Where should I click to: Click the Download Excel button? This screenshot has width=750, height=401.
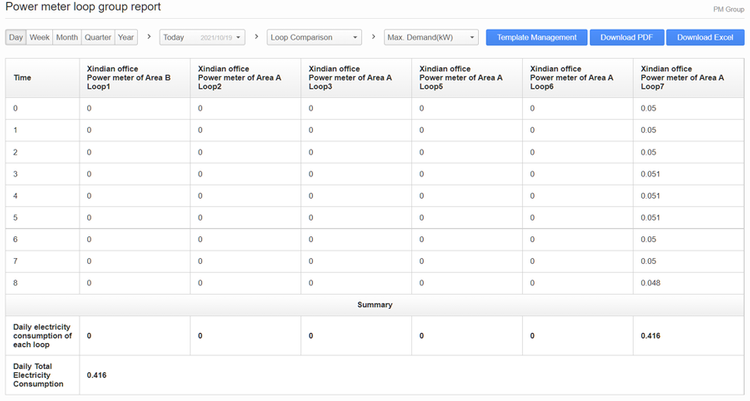coord(705,38)
